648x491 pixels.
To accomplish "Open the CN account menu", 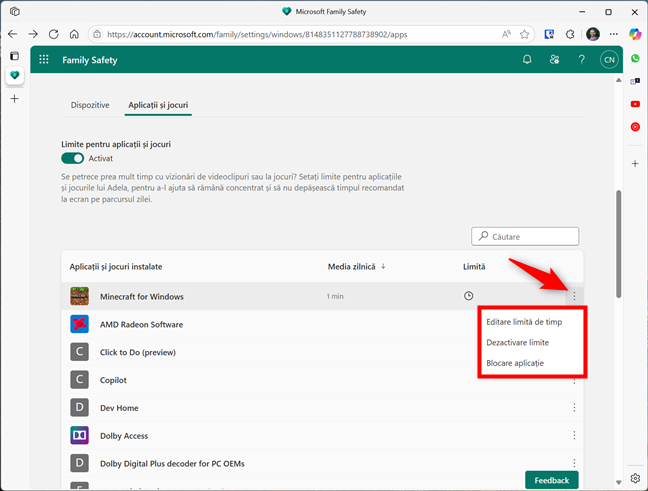I will 609,60.
